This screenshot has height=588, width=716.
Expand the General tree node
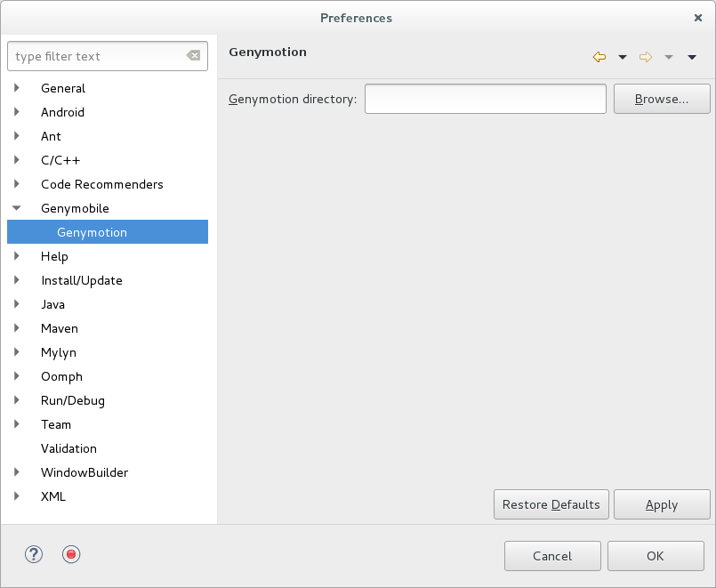point(17,88)
